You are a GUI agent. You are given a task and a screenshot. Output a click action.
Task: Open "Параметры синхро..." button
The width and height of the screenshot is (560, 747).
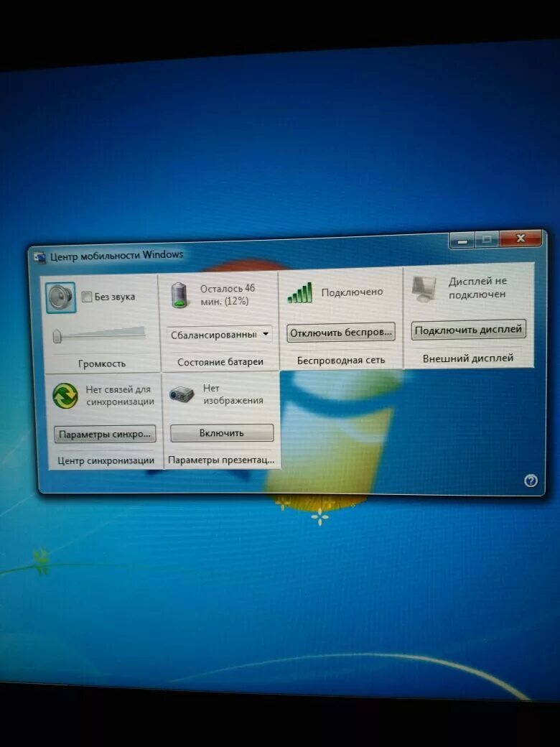click(105, 434)
